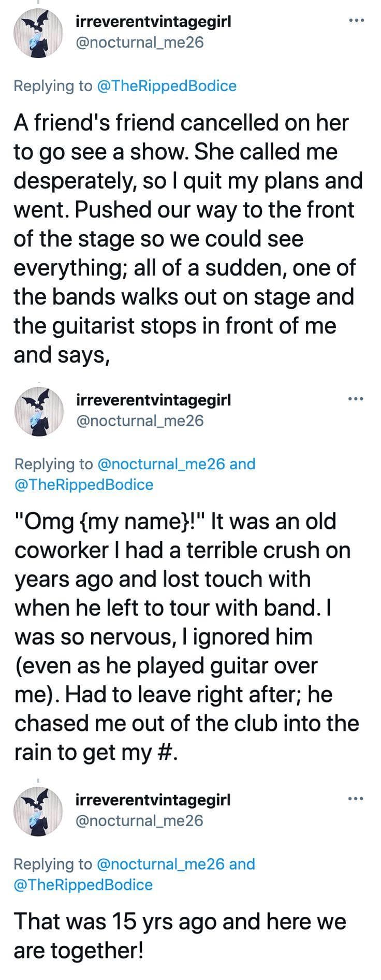This screenshot has width=381, height=980.
Task: Open @nocturnal_me26 mention in the second tweet's reply line
Action: coord(162,464)
